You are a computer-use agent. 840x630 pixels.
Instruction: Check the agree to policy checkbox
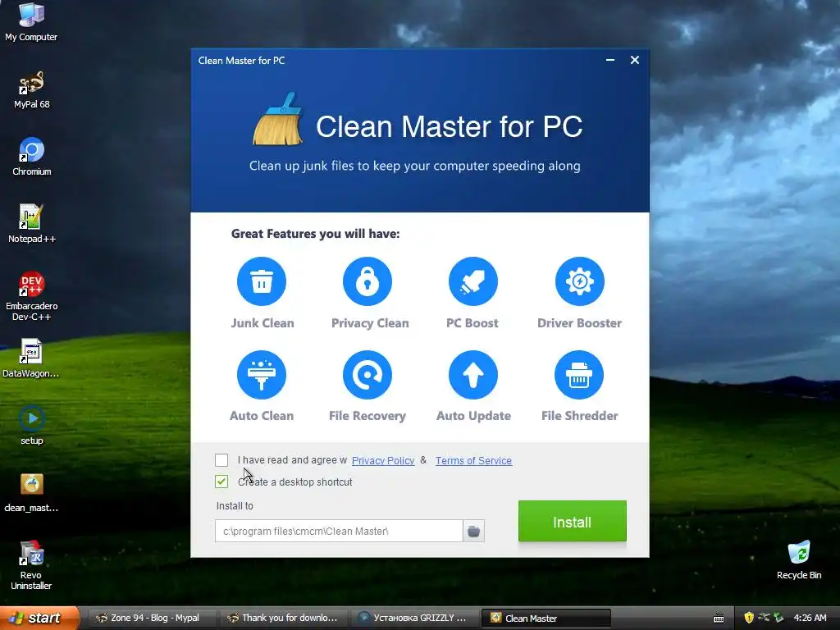click(x=221, y=460)
